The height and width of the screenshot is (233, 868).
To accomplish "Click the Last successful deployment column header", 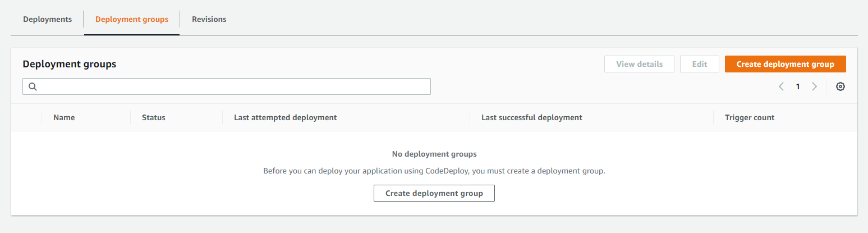I will 531,117.
